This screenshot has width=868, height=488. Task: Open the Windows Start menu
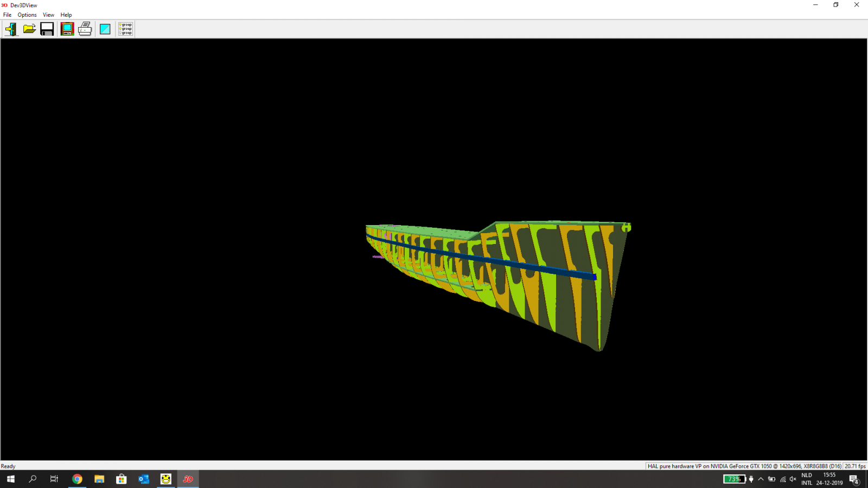click(11, 479)
